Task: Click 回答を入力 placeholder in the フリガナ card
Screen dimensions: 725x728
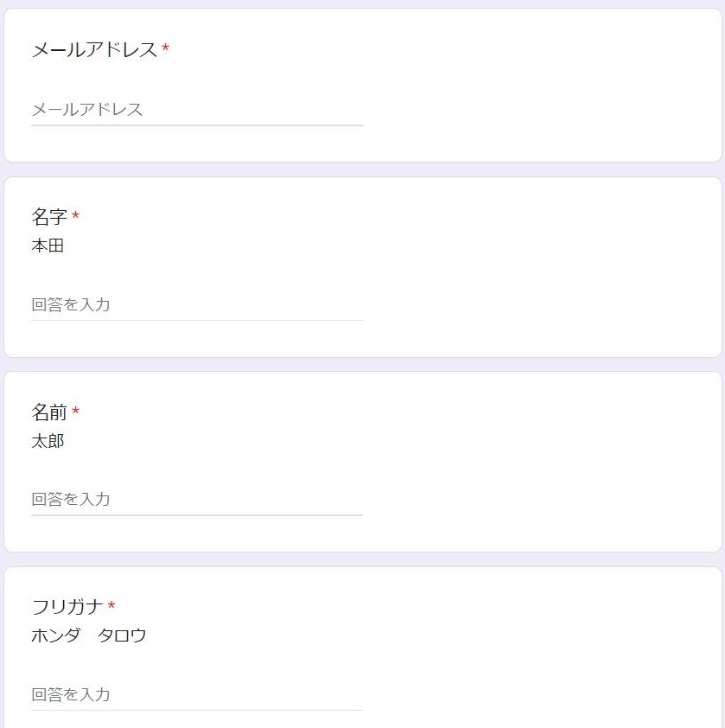Action: (71, 694)
